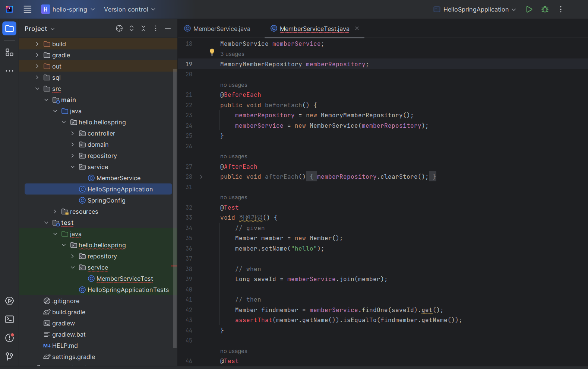588x369 pixels.
Task: Open the Structure tool window icon
Action: [x=9, y=53]
